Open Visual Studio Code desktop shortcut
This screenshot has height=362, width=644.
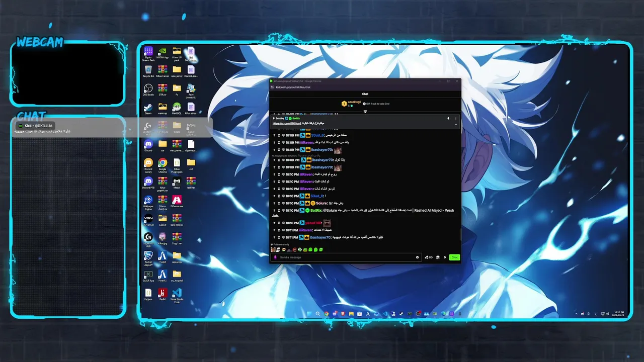coord(177,295)
